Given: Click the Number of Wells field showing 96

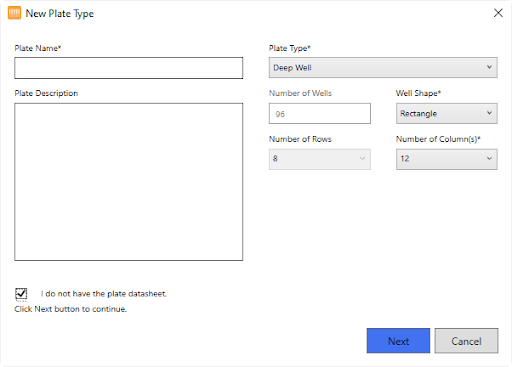Looking at the screenshot, I should [320, 114].
